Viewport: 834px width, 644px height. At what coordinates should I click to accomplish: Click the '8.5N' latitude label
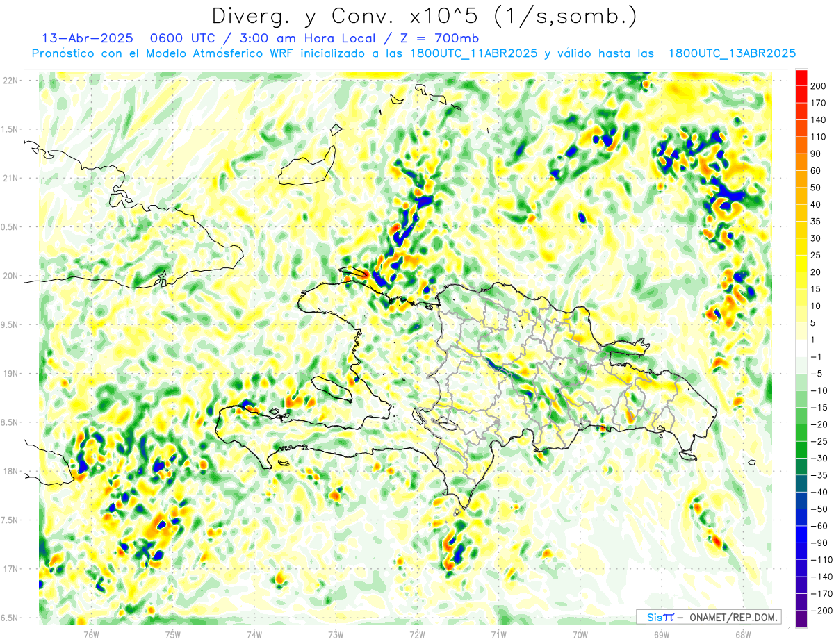pos(10,422)
